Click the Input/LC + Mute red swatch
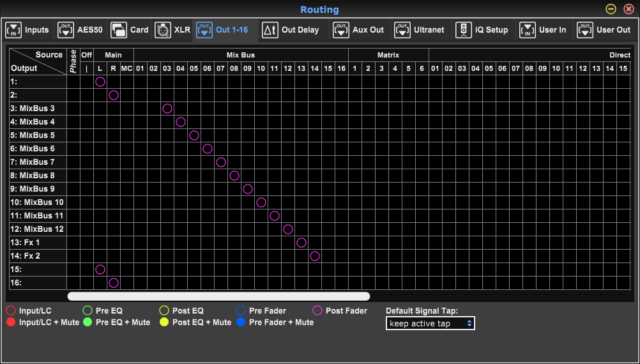Image resolution: width=640 pixels, height=364 pixels. click(11, 322)
